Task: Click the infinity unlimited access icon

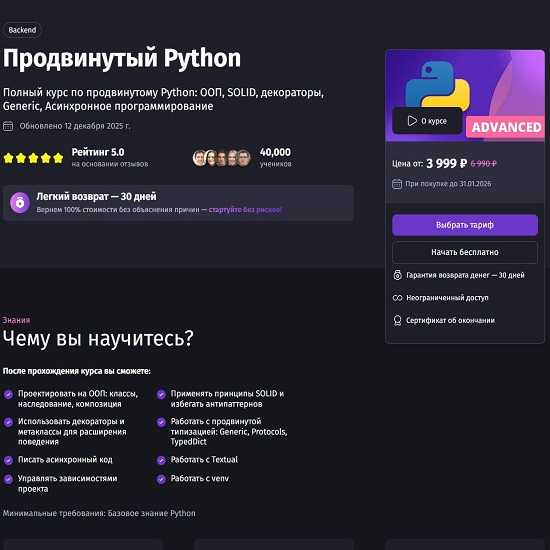Action: coord(397,298)
